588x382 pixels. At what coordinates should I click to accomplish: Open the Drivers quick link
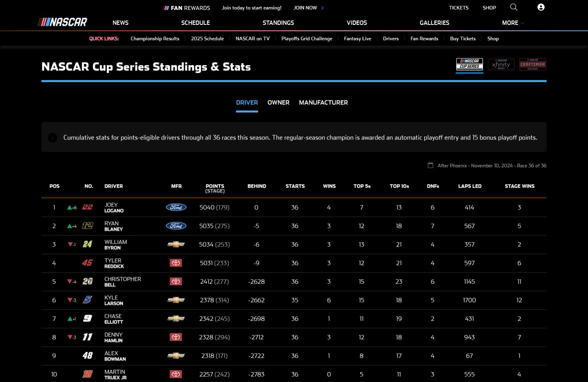tap(391, 39)
